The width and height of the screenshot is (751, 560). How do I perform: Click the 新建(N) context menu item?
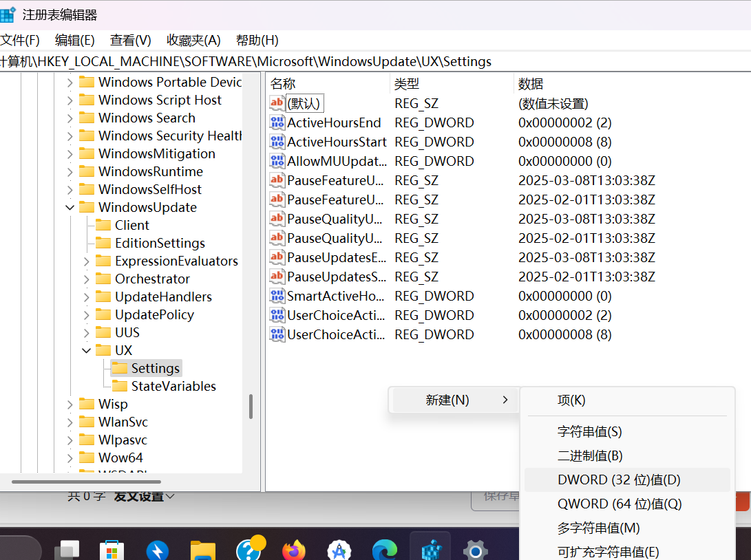tap(454, 400)
